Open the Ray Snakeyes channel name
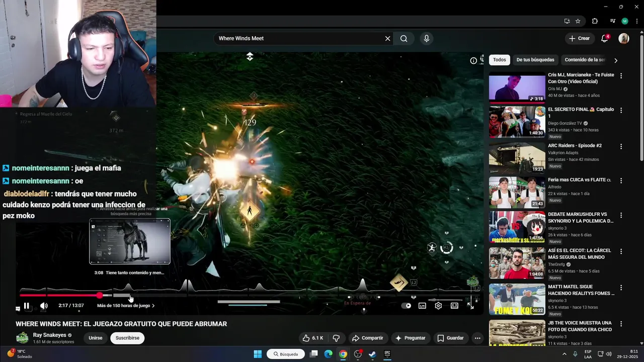 (49, 335)
